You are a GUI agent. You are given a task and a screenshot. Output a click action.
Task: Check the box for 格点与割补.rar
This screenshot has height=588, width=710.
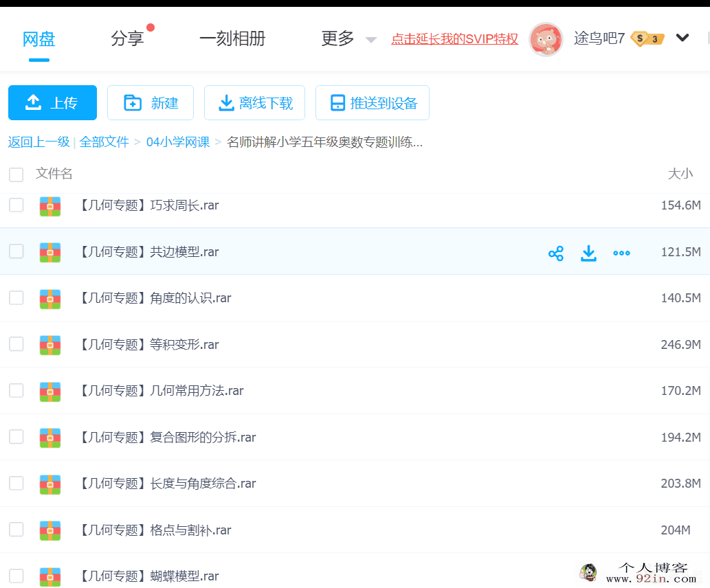tap(16, 529)
